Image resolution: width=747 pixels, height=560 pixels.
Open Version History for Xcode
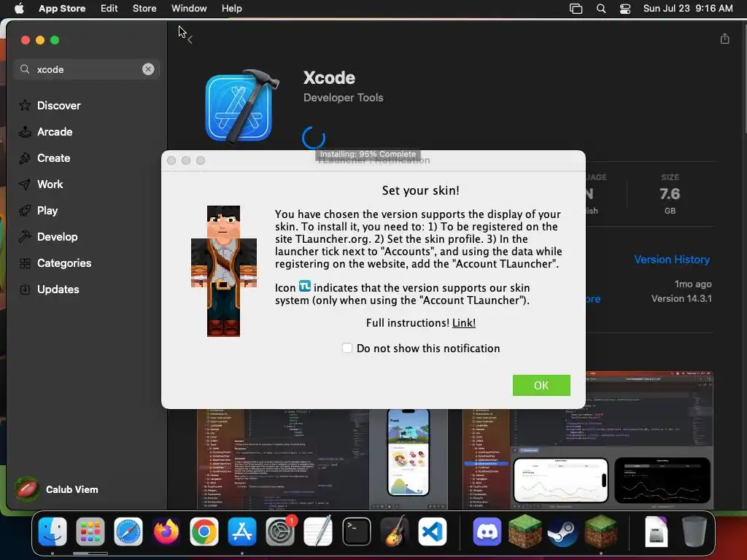(x=672, y=260)
